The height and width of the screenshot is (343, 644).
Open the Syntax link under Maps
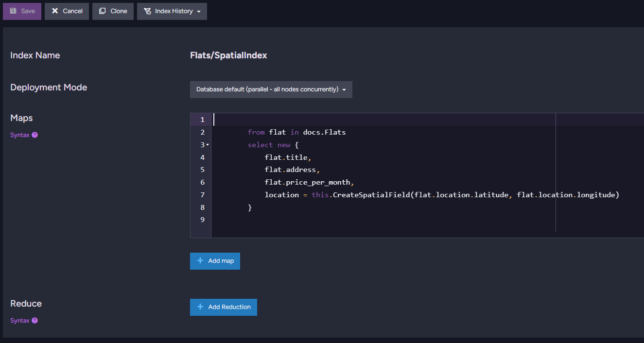(20, 135)
